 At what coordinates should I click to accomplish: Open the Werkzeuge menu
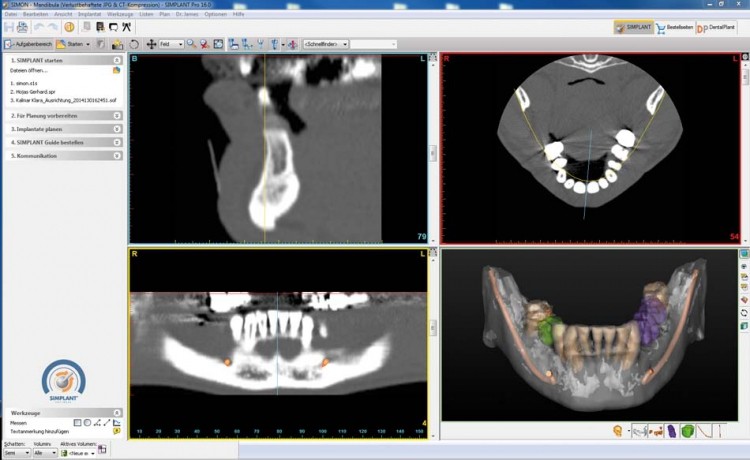[120, 14]
